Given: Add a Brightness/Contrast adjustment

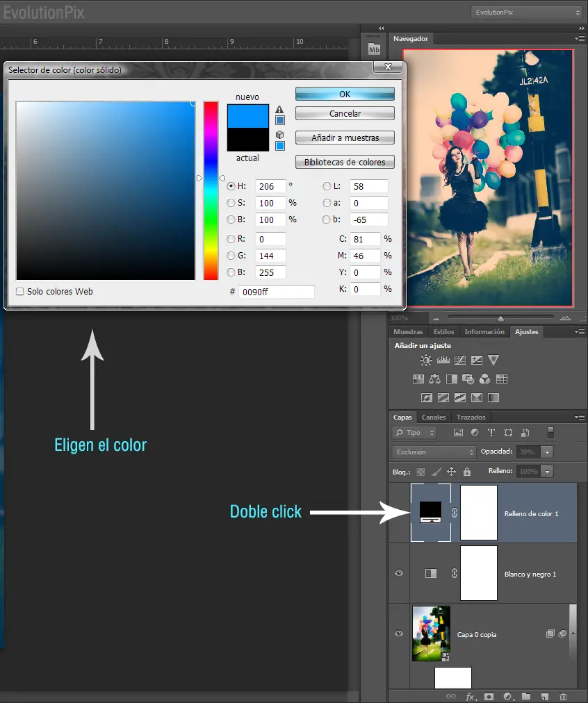Looking at the screenshot, I should coord(425,360).
